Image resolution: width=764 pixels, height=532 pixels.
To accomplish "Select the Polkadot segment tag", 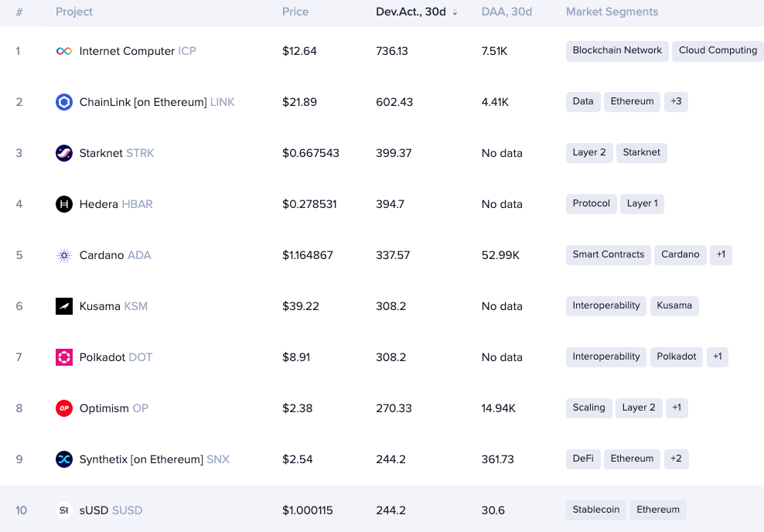I will click(x=677, y=356).
